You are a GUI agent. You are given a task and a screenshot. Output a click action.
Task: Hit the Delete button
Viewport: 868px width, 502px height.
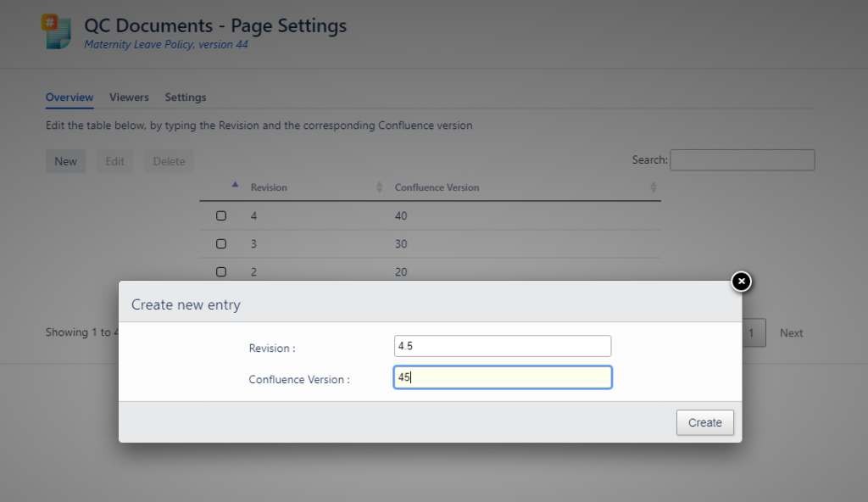coord(169,161)
